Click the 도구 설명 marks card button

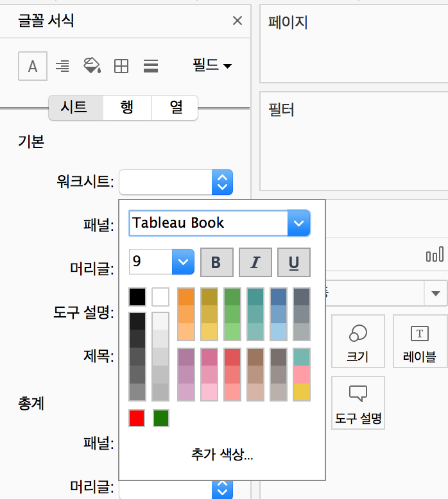(x=358, y=403)
